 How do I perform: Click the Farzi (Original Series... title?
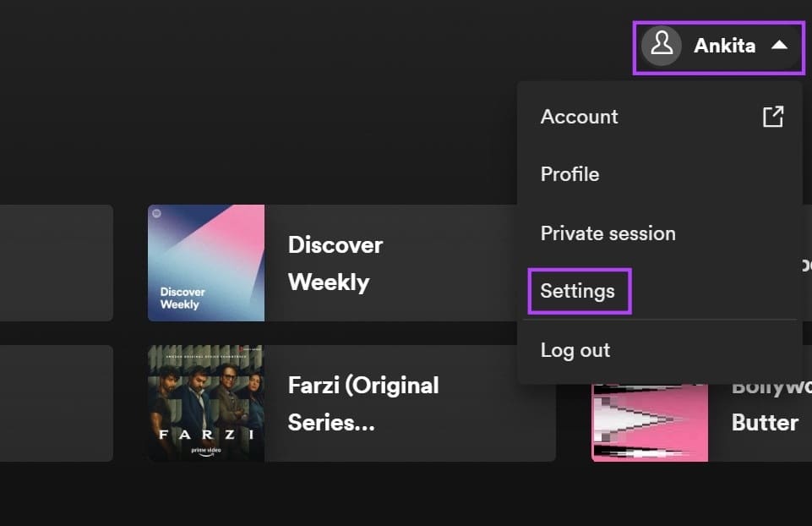(363, 403)
